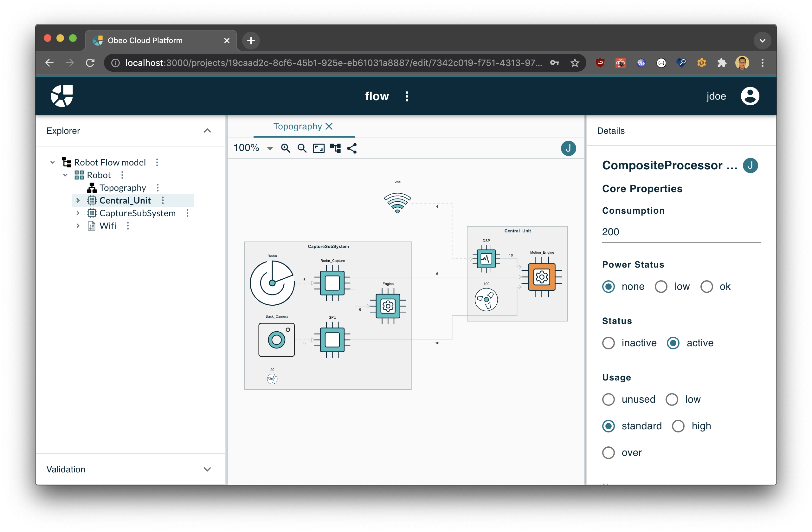Open the 100% zoom level dropdown
The image size is (812, 532).
pos(270,148)
